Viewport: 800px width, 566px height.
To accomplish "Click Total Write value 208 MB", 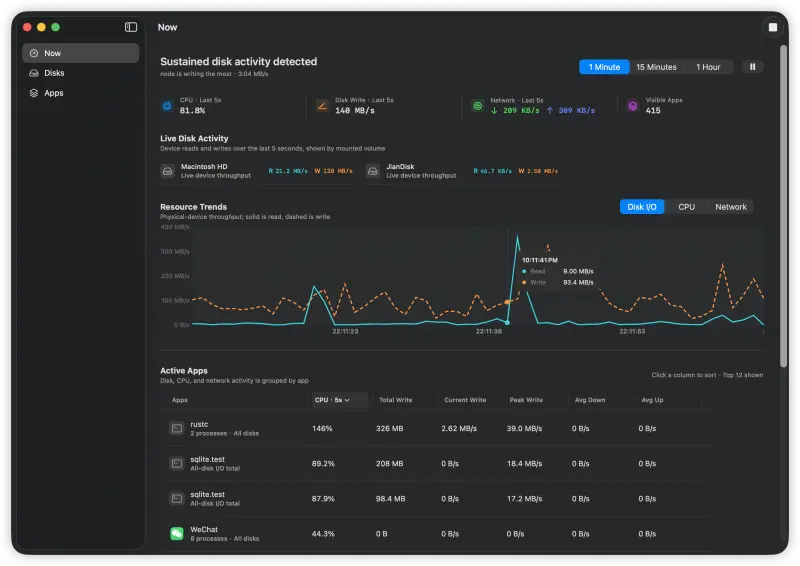I will point(389,464).
